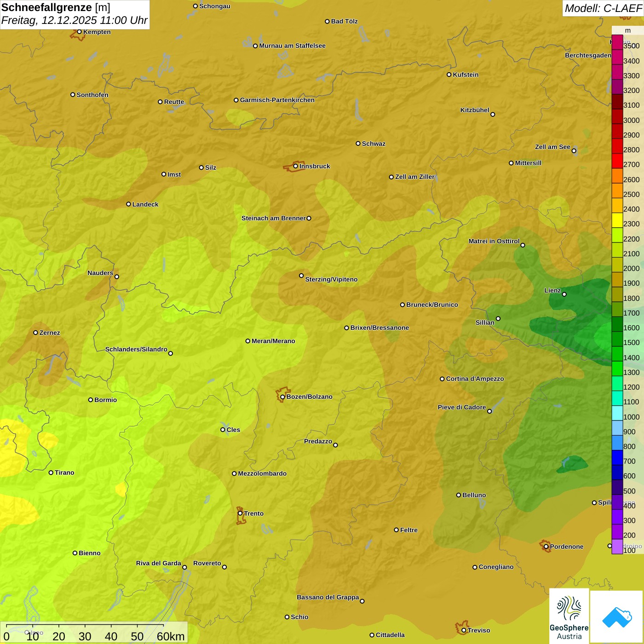The image size is (644, 644).
Task: Click the Trento city marker
Action: click(240, 513)
